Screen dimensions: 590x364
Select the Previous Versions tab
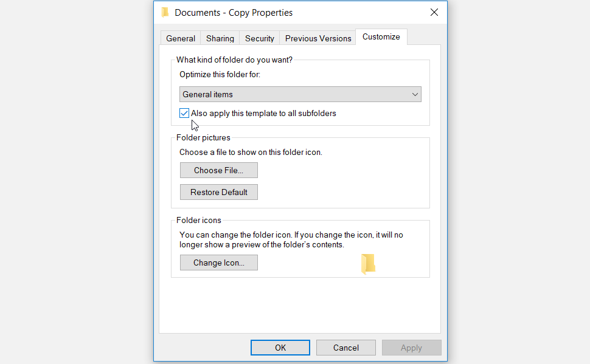pyautogui.click(x=318, y=38)
